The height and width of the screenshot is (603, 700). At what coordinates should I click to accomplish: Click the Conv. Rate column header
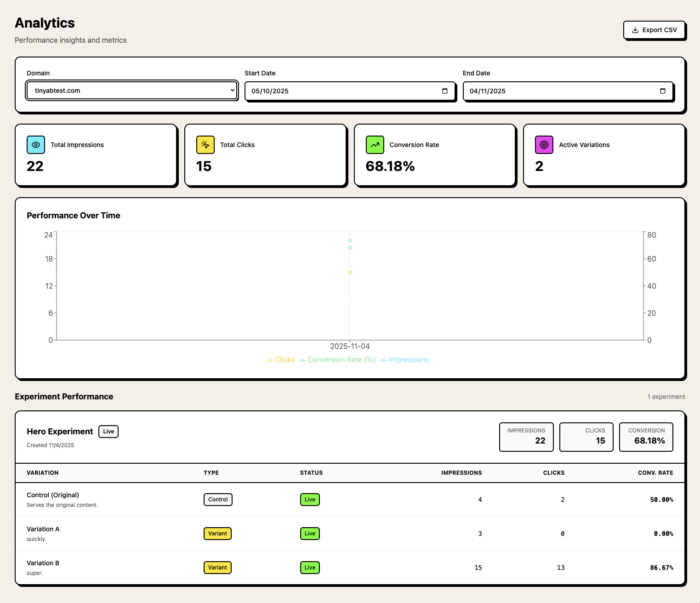[655, 473]
